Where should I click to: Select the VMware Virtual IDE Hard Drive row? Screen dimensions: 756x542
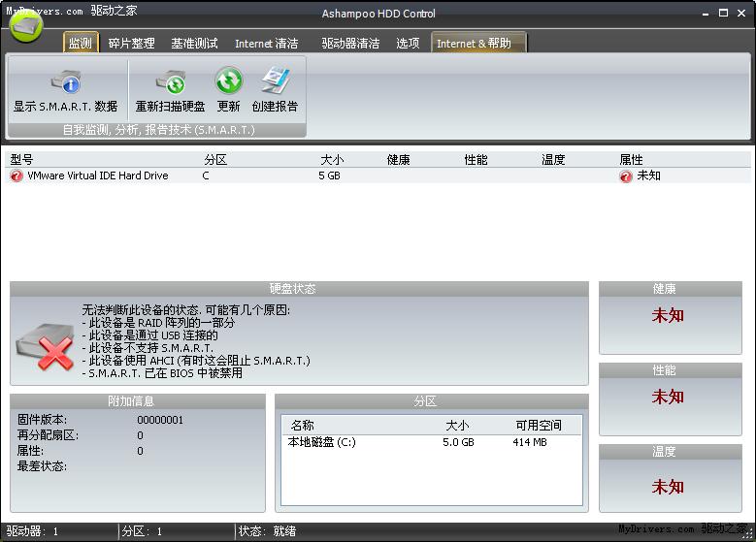click(97, 176)
